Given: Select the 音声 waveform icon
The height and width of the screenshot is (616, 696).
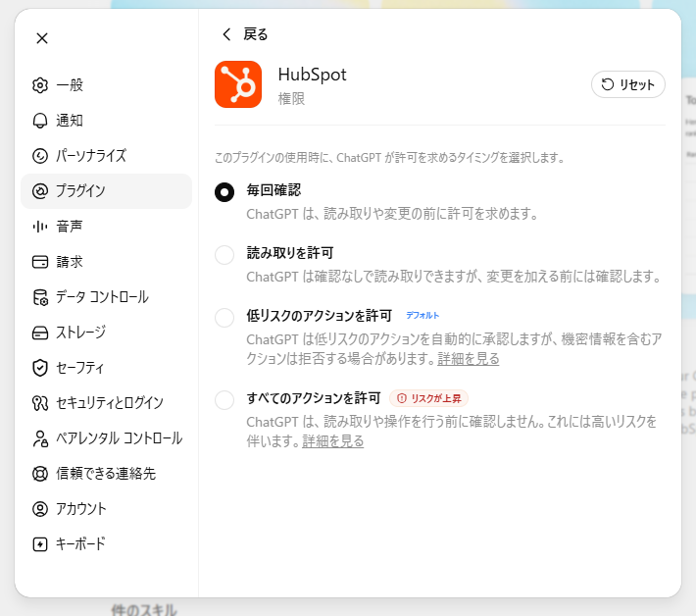Looking at the screenshot, I should click(x=40, y=227).
